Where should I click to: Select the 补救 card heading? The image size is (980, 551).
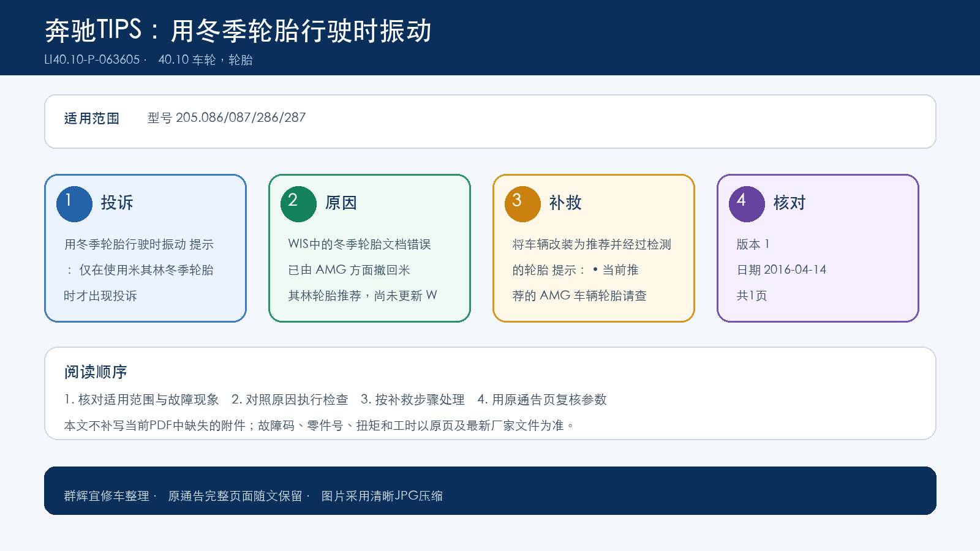[565, 203]
